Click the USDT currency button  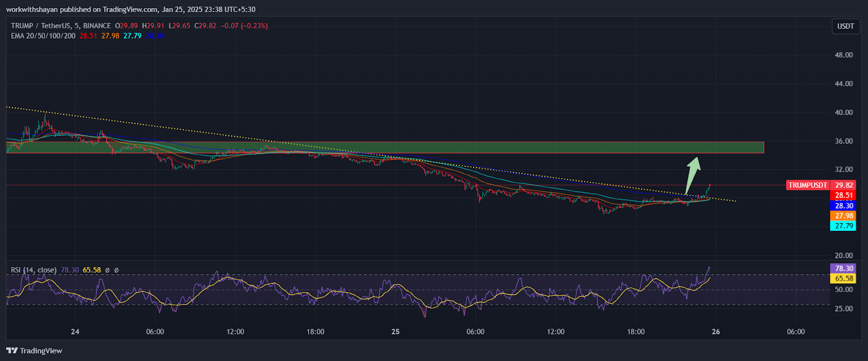point(845,26)
